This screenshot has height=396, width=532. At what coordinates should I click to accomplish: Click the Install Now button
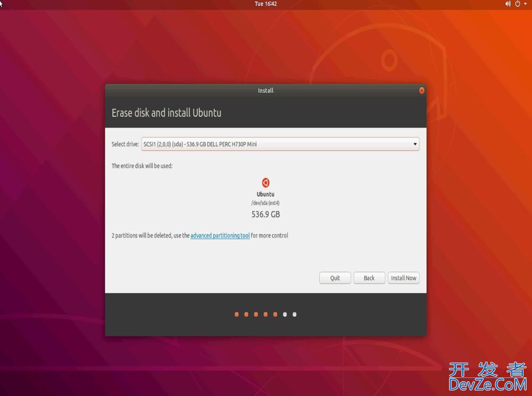403,277
